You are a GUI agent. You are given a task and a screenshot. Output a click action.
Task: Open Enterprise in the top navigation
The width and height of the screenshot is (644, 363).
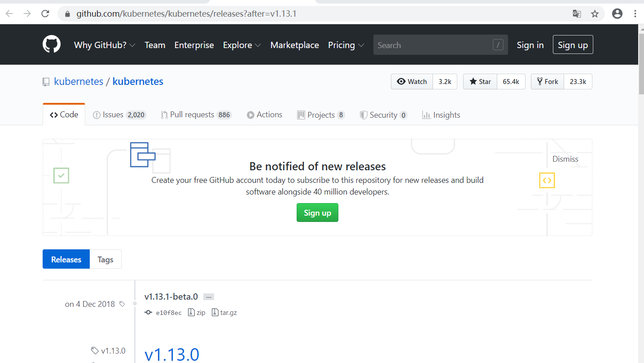tap(194, 45)
